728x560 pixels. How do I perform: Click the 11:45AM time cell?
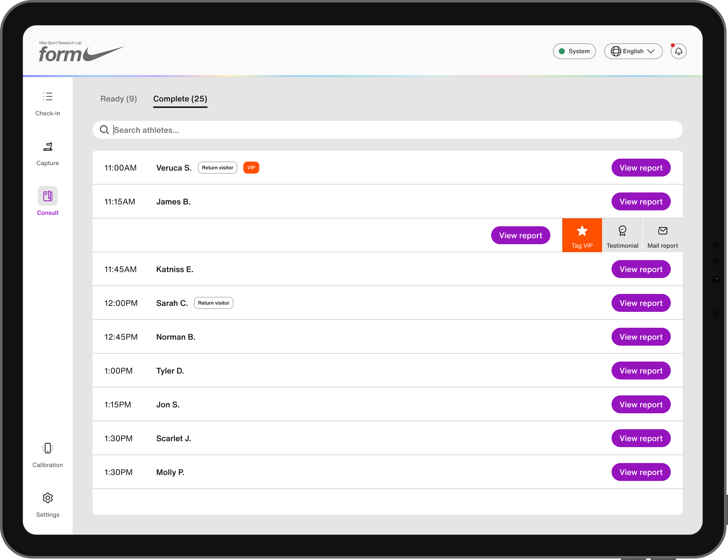(120, 269)
